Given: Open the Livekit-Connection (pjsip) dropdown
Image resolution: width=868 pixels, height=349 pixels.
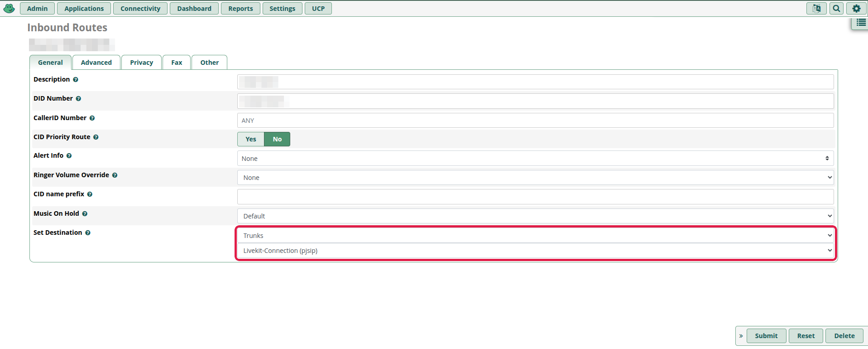Looking at the screenshot, I should point(535,251).
